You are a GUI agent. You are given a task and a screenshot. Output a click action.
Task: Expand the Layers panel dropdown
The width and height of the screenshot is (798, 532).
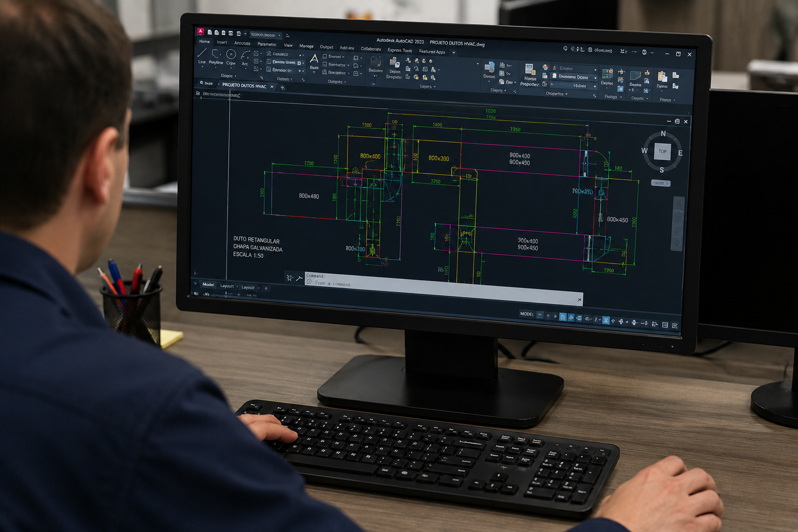click(428, 87)
